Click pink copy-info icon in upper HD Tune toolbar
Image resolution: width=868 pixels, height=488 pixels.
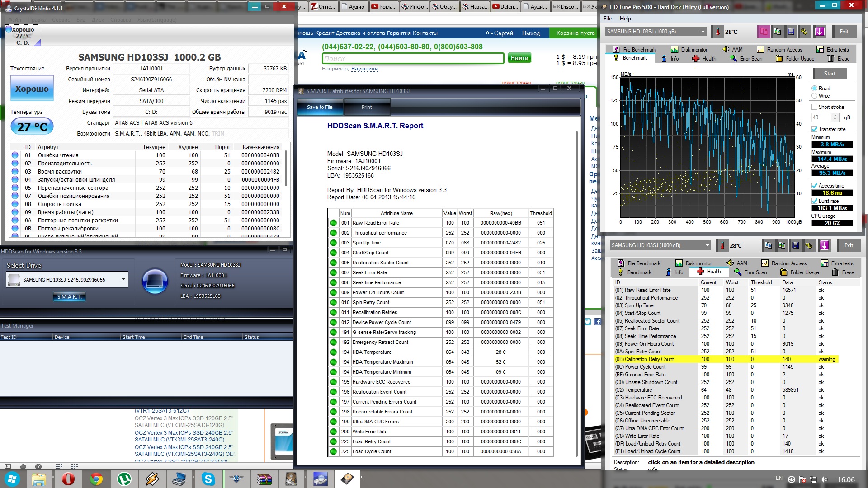764,32
